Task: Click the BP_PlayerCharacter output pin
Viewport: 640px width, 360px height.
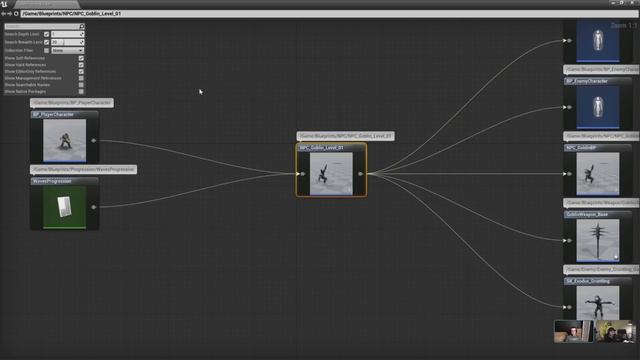Action: pyautogui.click(x=93, y=140)
